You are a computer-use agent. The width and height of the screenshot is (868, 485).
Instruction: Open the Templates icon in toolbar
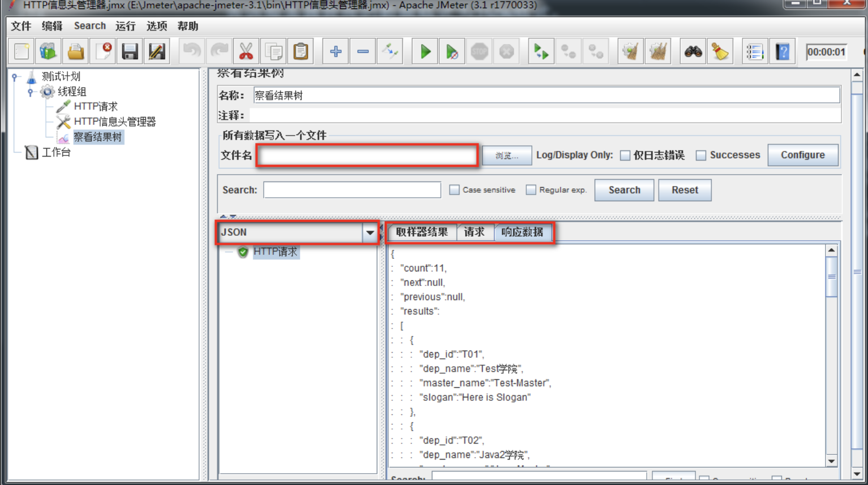point(49,52)
